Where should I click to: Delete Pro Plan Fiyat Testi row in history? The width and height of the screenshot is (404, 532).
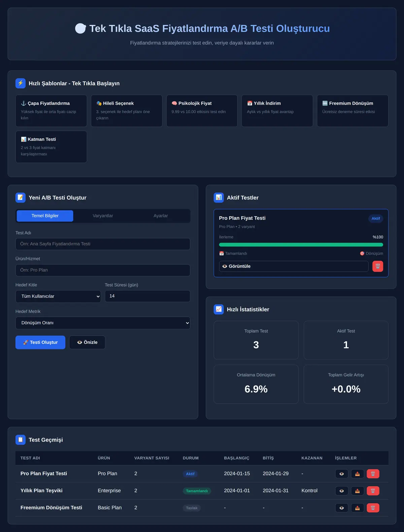coord(373,474)
